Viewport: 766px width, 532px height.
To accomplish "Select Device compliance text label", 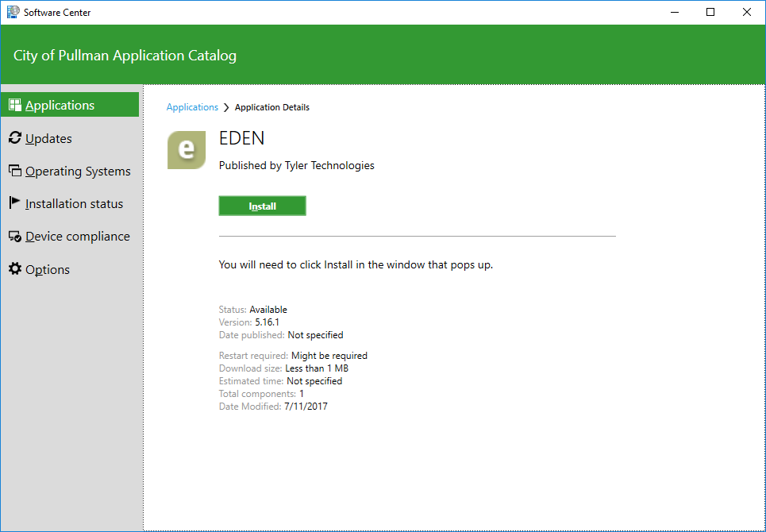I will (77, 237).
